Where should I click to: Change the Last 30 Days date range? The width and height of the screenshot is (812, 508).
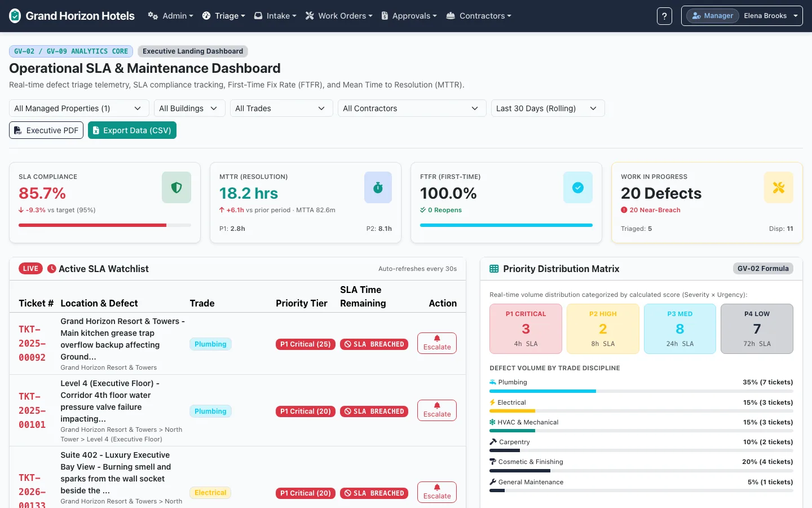pyautogui.click(x=548, y=108)
